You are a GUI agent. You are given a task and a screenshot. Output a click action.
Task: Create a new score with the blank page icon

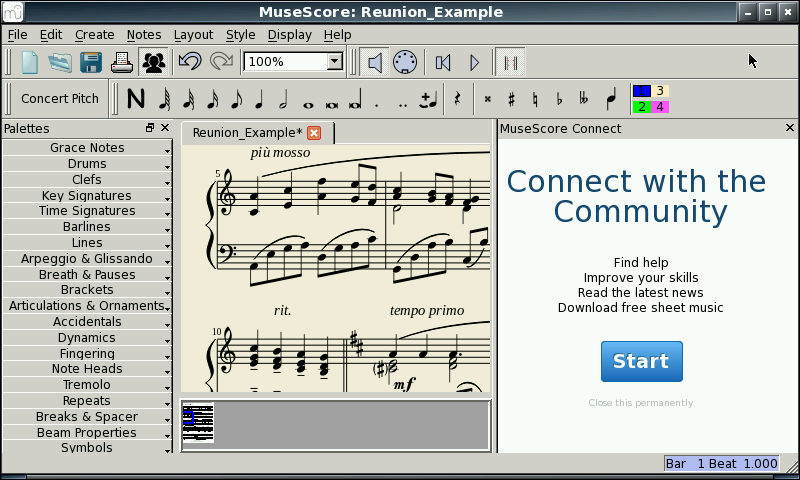pos(30,62)
